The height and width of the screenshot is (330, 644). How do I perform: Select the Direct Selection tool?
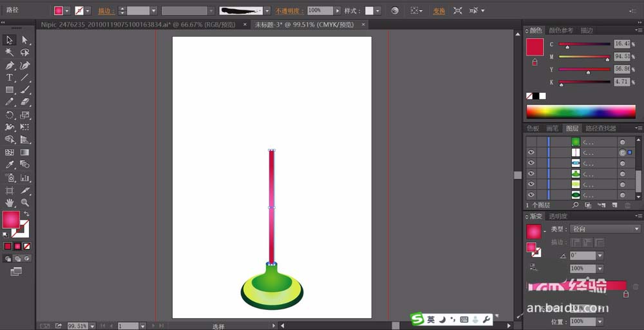pyautogui.click(x=24, y=40)
